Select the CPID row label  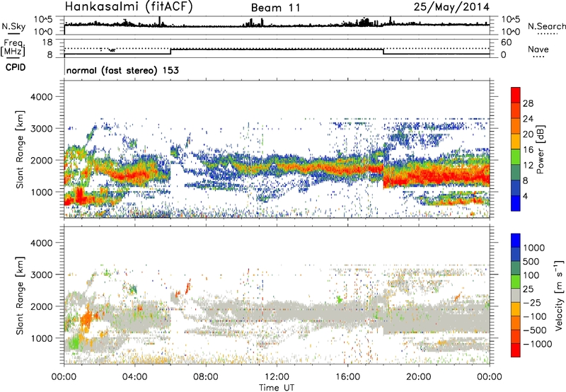click(16, 67)
